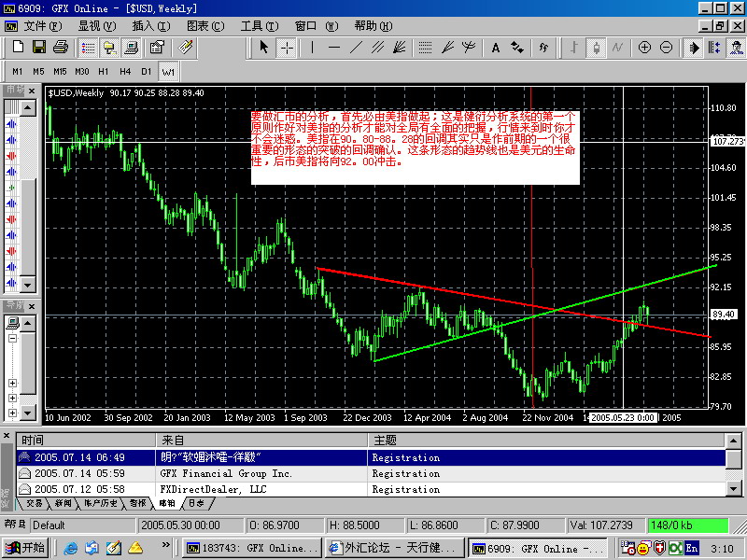This screenshot has width=747, height=560.
Task: Select the arrow cursor tool
Action: (x=264, y=48)
